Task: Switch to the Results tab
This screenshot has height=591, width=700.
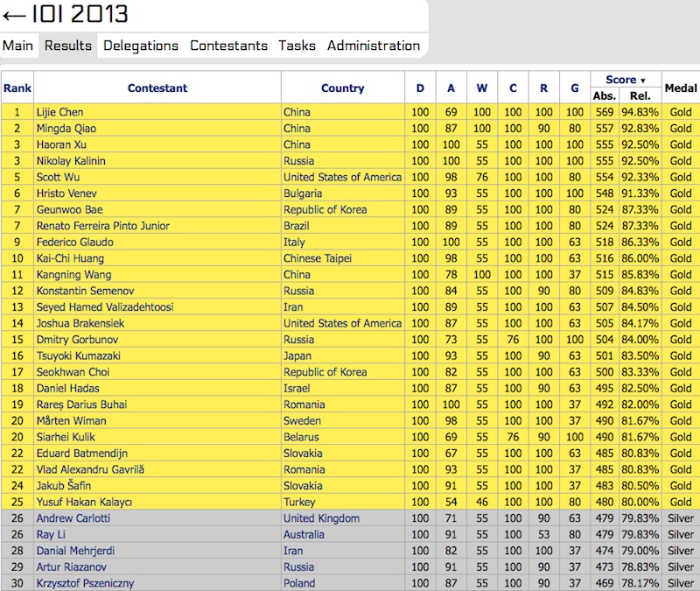Action: pyautogui.click(x=68, y=46)
